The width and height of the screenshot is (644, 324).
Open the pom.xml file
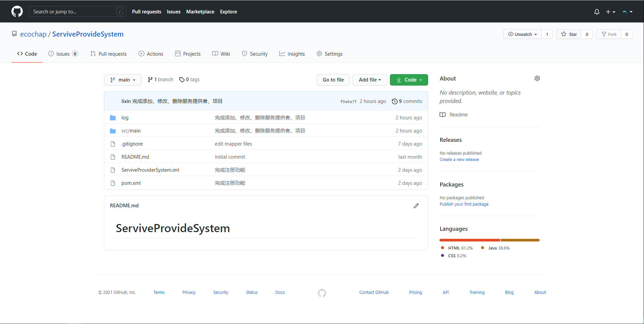pos(131,183)
